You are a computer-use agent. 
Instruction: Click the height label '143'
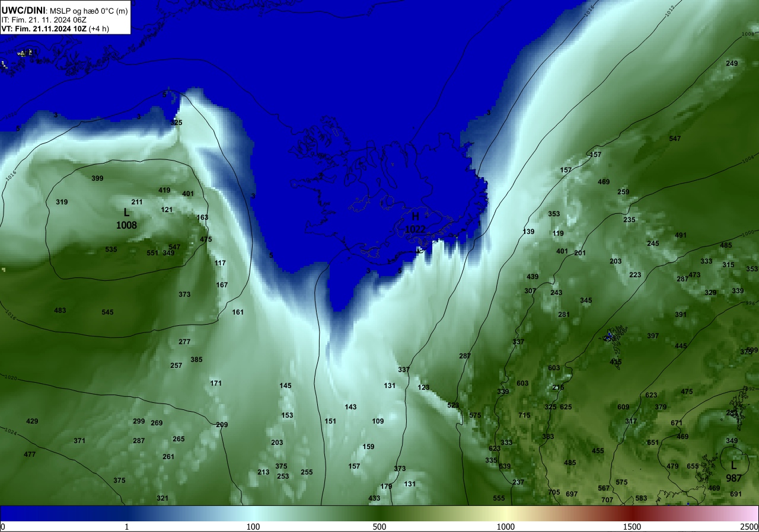click(350, 407)
